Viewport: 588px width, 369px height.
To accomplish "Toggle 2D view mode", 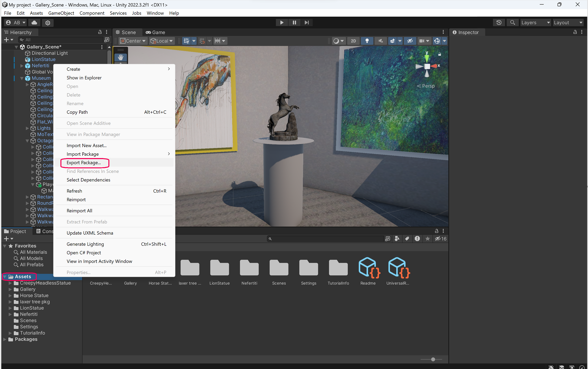I will coord(353,41).
